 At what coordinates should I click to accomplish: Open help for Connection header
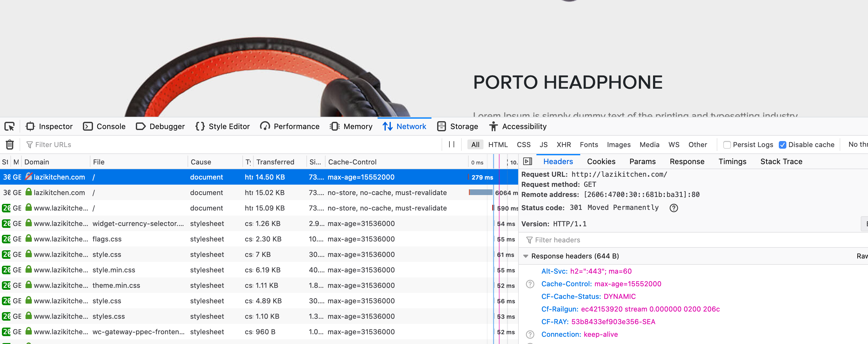(x=530, y=334)
